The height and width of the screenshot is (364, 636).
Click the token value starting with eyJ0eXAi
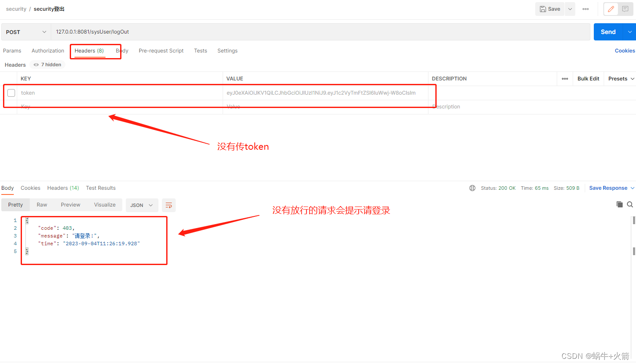[x=321, y=93]
